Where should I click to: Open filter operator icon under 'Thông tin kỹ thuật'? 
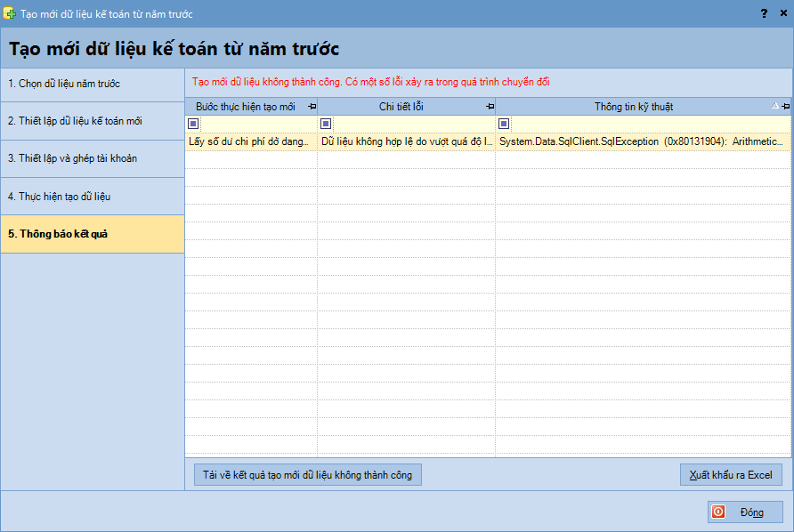[503, 124]
